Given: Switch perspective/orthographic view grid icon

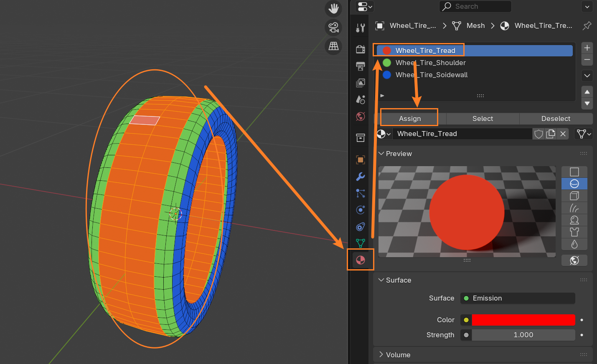Looking at the screenshot, I should click(x=333, y=46).
